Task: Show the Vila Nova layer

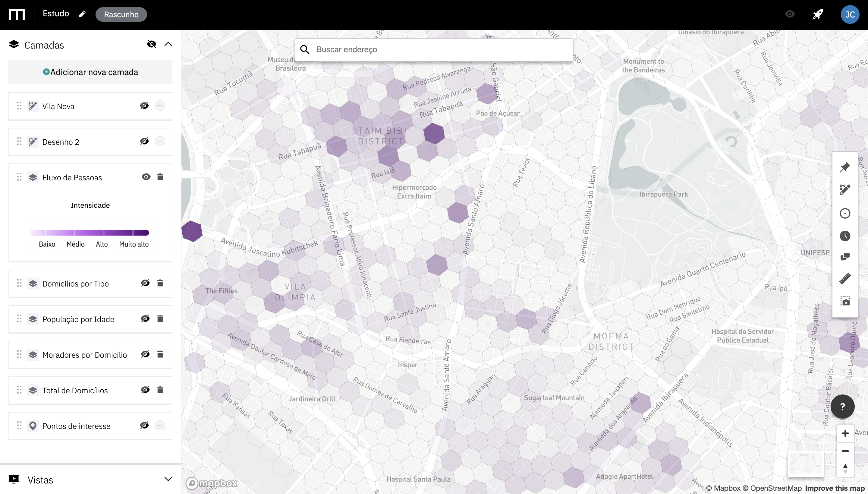Action: coord(144,106)
